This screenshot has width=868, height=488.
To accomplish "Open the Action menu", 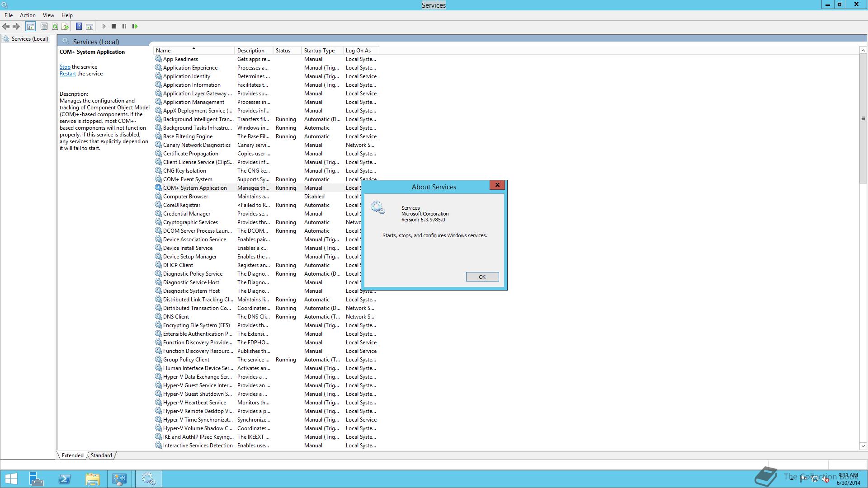I will [28, 15].
